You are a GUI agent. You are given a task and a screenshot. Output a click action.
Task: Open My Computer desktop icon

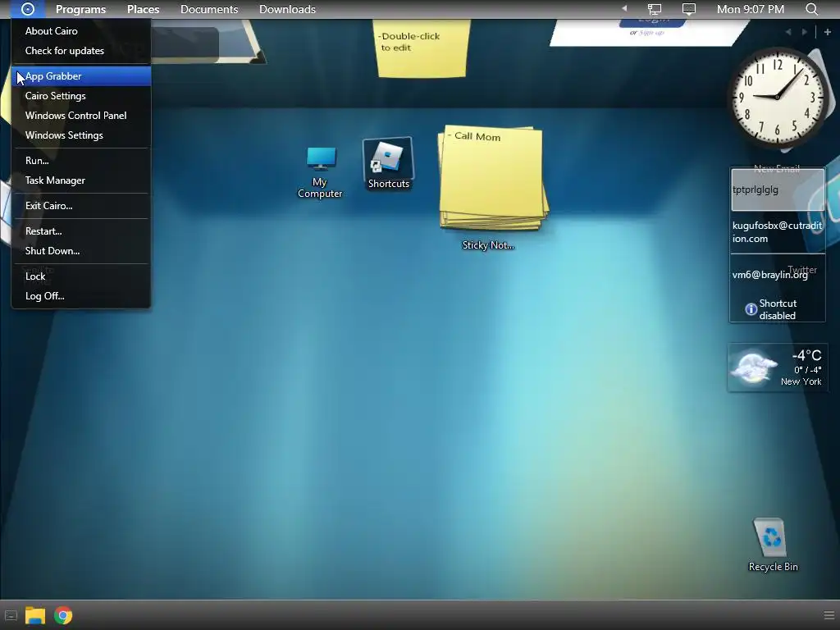(321, 172)
